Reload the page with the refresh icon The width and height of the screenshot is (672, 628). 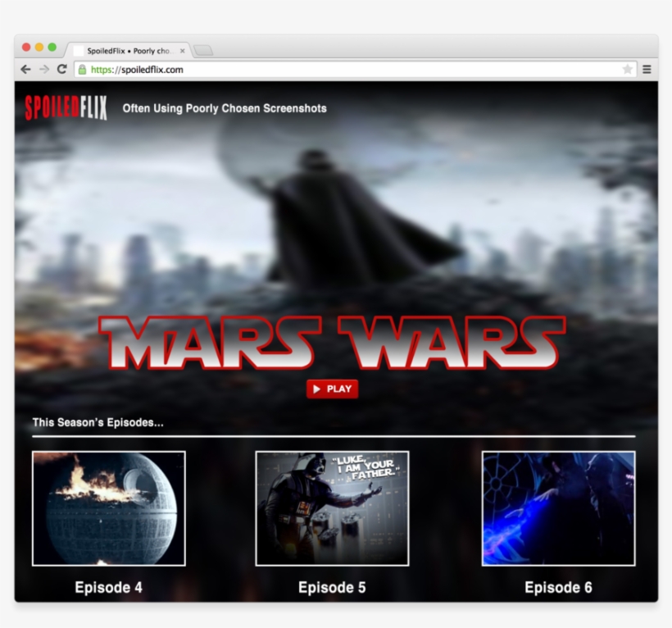62,69
